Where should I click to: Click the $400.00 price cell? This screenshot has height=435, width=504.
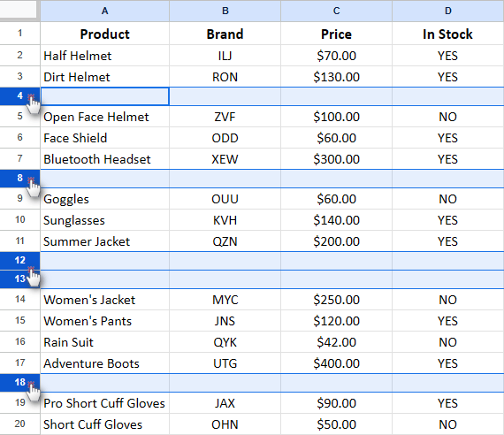click(x=336, y=363)
